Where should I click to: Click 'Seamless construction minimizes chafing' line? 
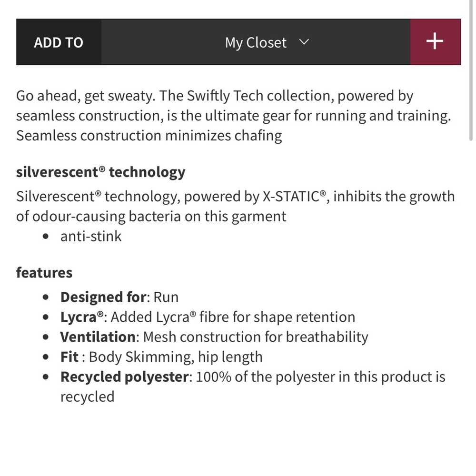tap(149, 135)
